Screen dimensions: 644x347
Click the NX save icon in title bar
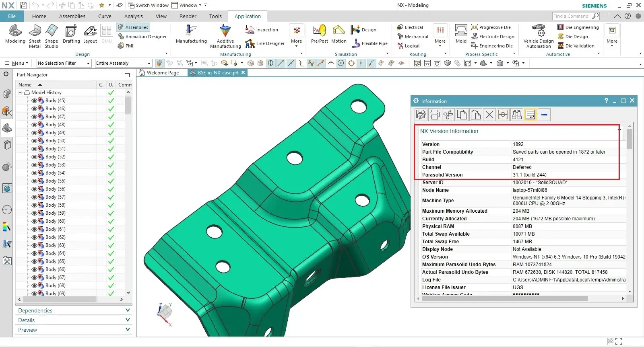(23, 5)
